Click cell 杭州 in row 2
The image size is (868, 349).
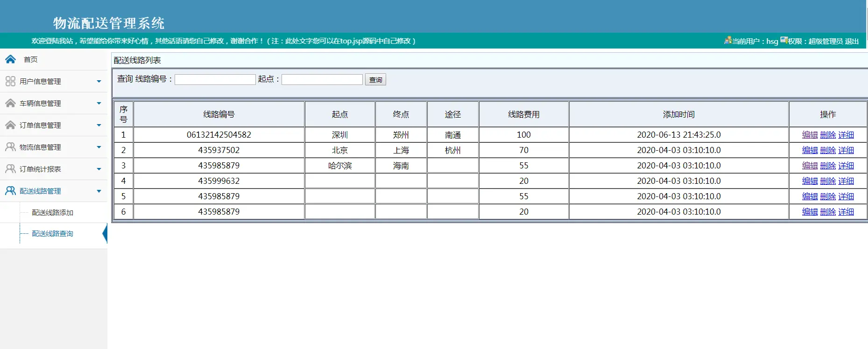point(453,150)
